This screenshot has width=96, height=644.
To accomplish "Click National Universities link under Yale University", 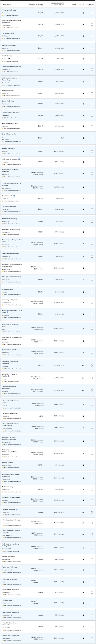I will [12, 61].
